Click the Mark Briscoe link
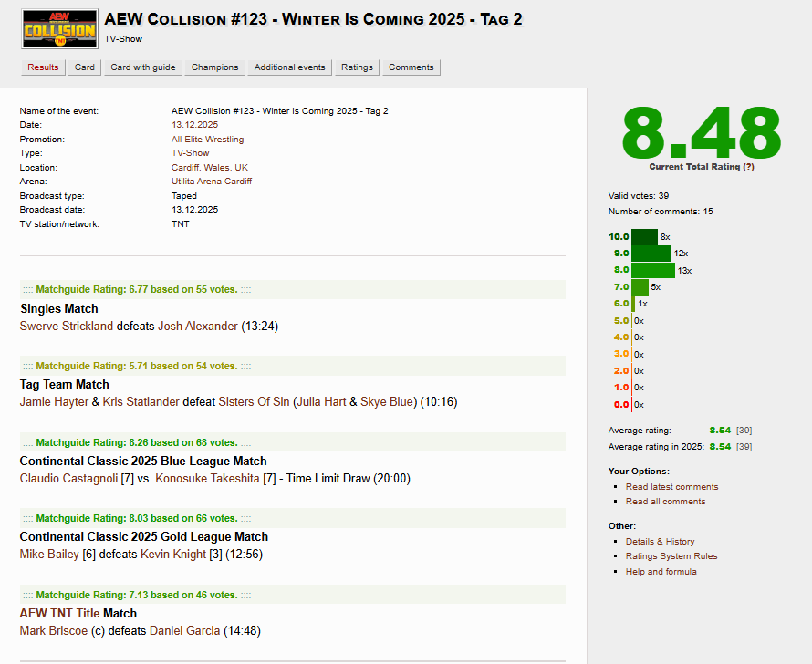812x664 pixels. tap(53, 631)
